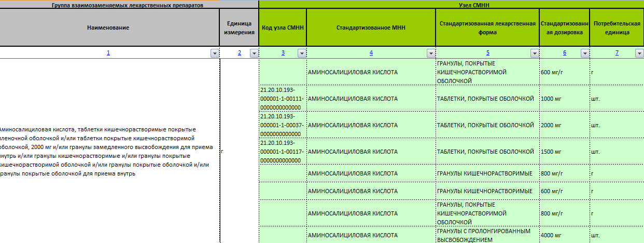The height and width of the screenshot is (243, 644).
Task: Click the column number link 4
Action: 371,53
